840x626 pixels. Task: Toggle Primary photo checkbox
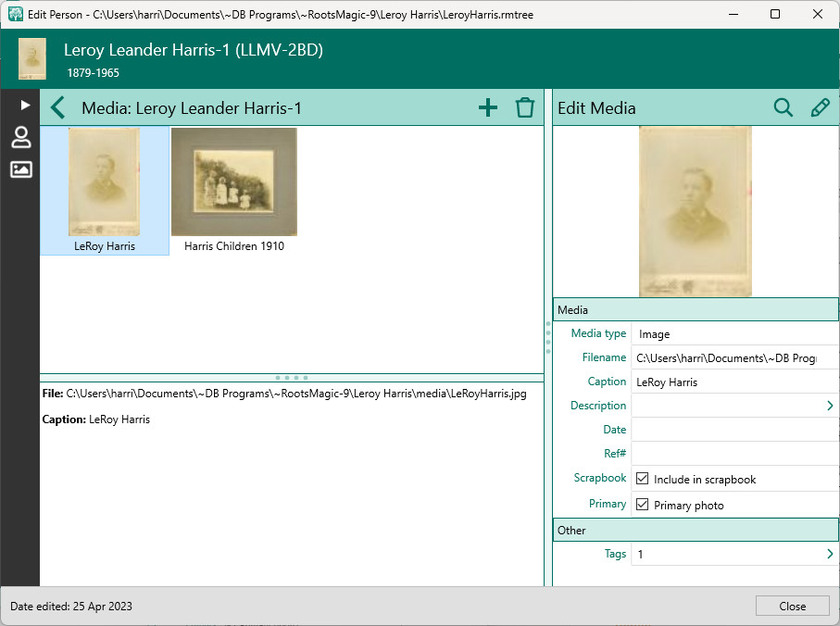tap(643, 505)
